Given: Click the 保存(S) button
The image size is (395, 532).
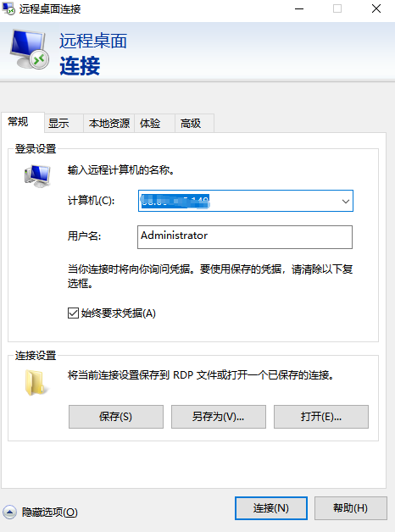Looking at the screenshot, I should coord(116,417).
